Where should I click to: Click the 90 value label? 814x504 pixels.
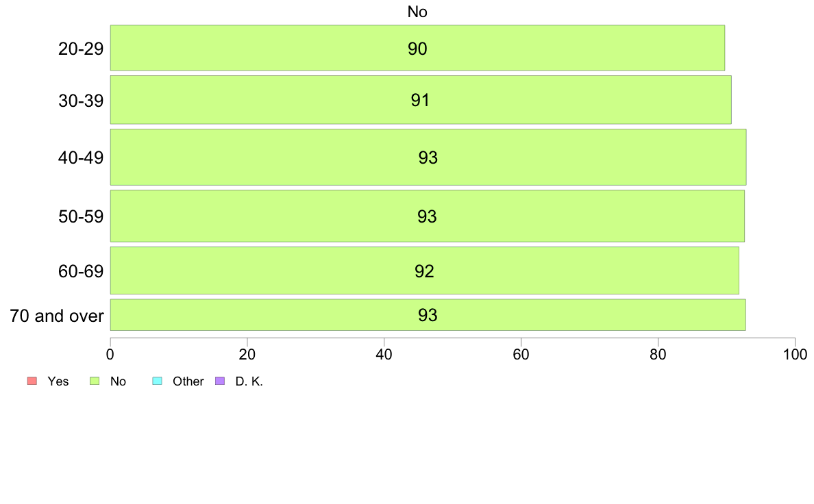point(417,49)
